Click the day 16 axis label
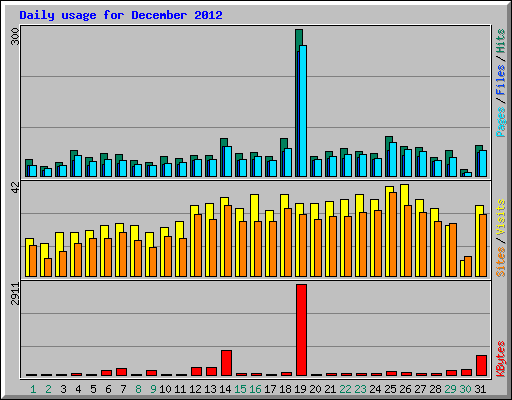This screenshot has height=400, width=512. [255, 389]
